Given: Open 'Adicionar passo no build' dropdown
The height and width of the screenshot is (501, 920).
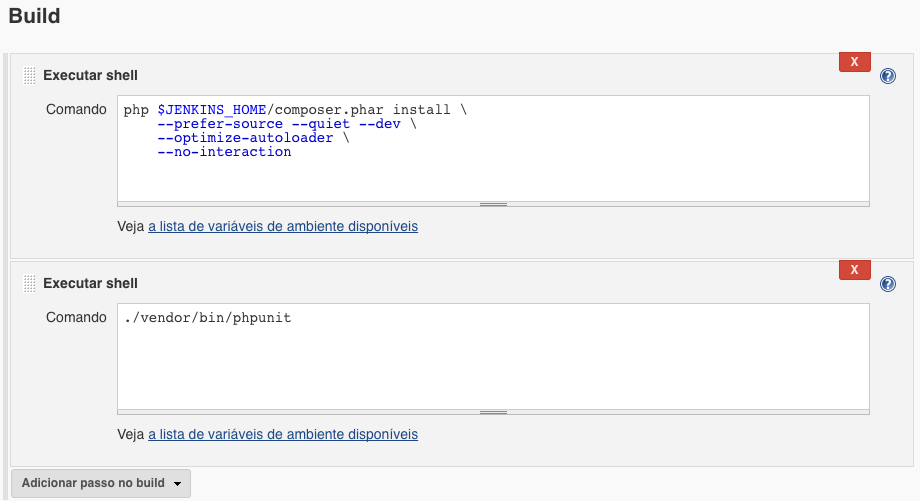Looking at the screenshot, I should 101,483.
